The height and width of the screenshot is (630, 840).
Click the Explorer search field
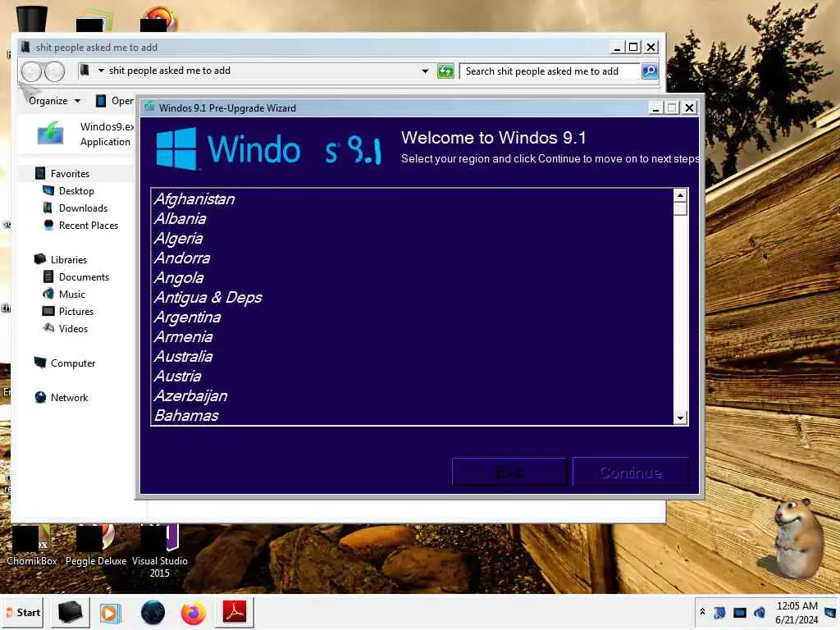pyautogui.click(x=550, y=71)
